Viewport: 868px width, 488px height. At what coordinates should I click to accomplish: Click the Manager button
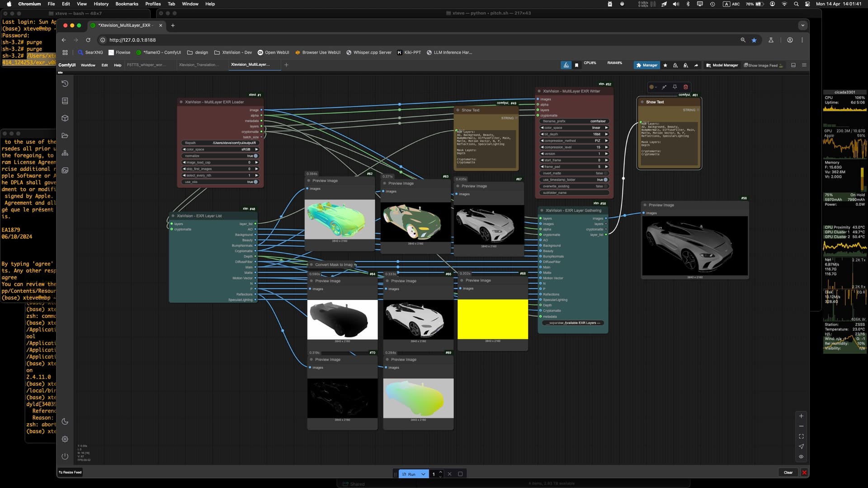[646, 65]
